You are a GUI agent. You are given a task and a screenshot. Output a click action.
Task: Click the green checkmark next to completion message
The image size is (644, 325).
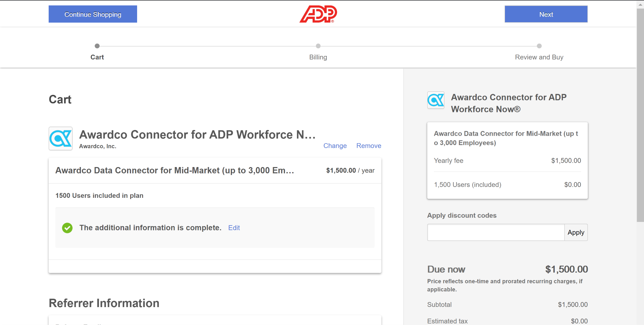pos(67,228)
